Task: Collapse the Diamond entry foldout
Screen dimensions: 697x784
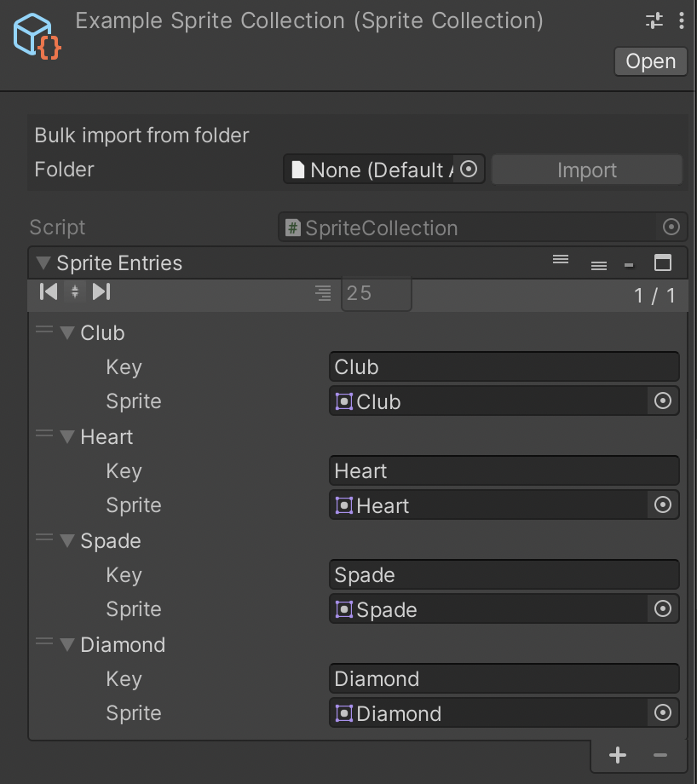Action: pos(67,645)
